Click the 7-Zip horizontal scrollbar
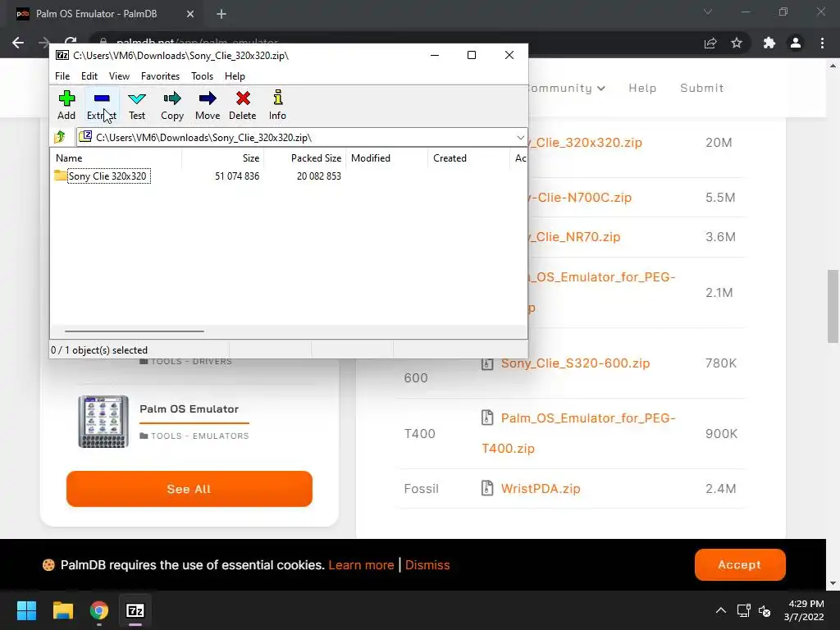 coord(135,331)
